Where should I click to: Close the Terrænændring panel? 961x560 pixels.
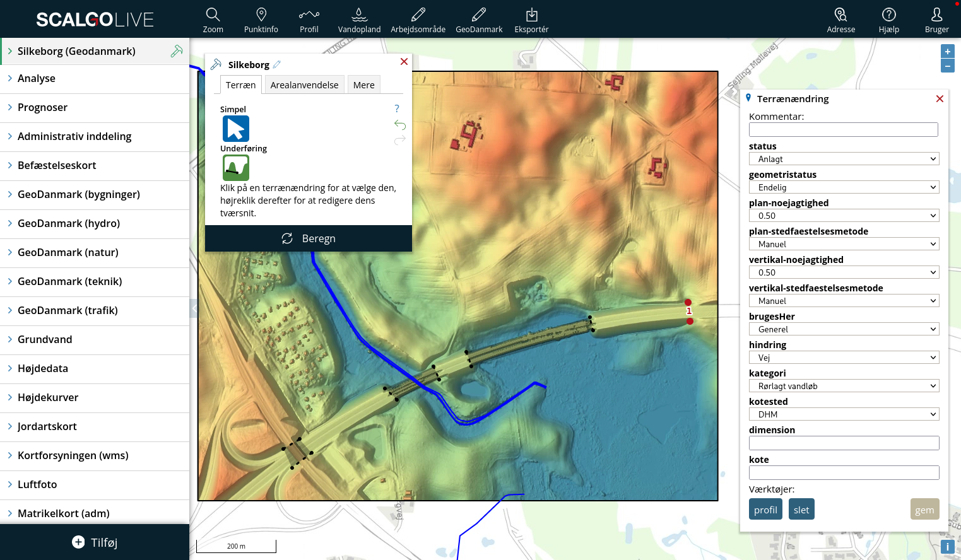(940, 99)
